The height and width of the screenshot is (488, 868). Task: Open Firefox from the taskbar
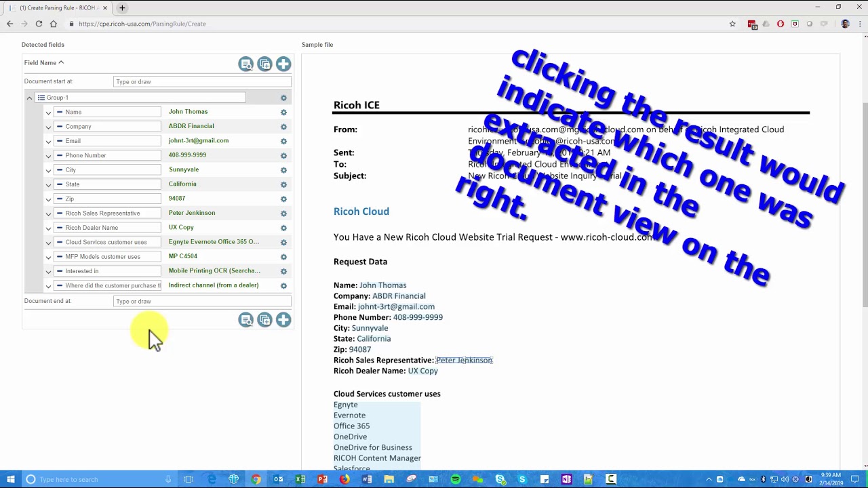click(x=344, y=479)
